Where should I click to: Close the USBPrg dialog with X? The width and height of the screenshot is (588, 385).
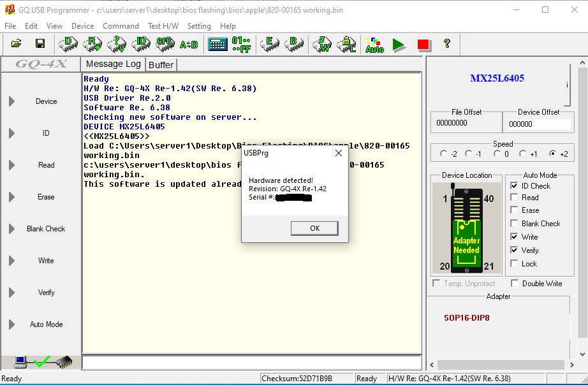[x=339, y=153]
